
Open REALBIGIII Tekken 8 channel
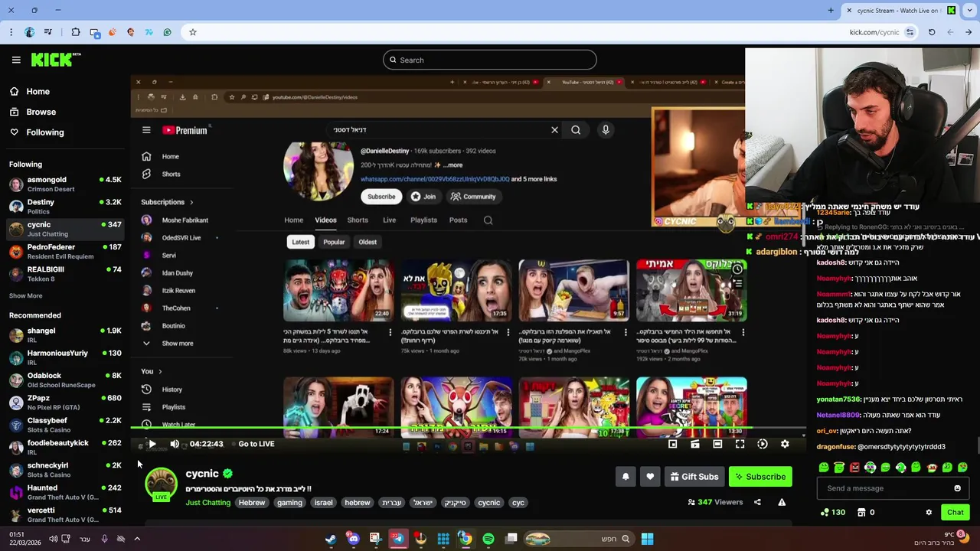point(65,274)
